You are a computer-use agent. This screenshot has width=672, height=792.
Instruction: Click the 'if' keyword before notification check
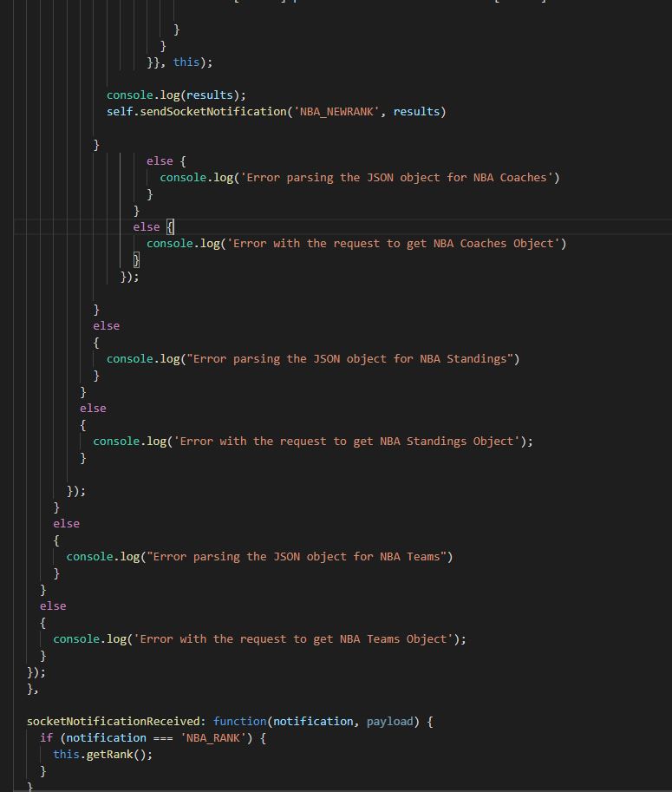46,738
